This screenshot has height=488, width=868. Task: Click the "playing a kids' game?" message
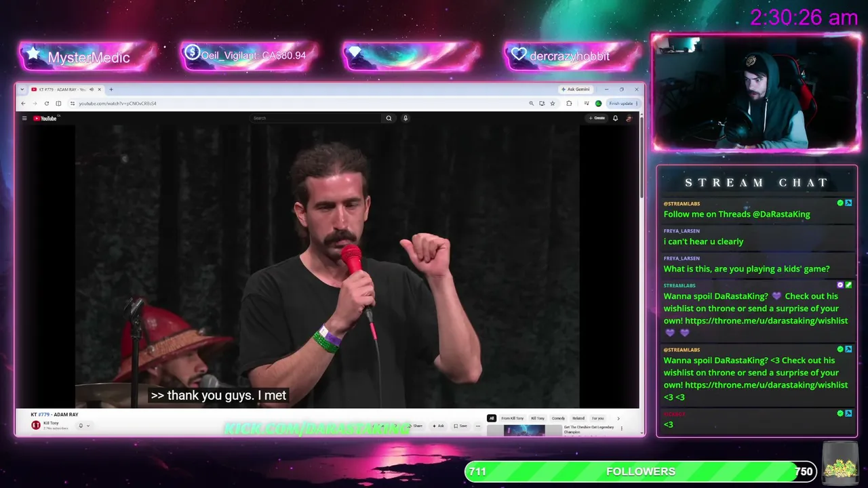(746, 268)
